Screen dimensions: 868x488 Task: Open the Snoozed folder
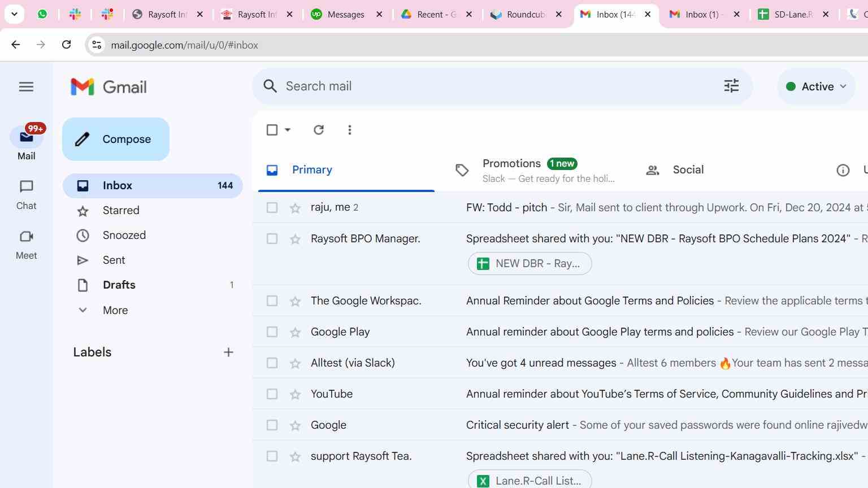[x=153, y=235]
